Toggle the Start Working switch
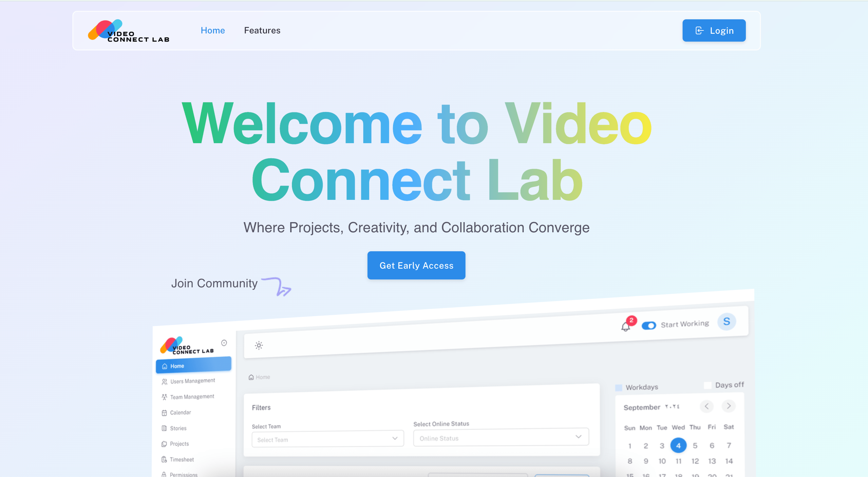Viewport: 868px width, 477px height. click(x=649, y=326)
